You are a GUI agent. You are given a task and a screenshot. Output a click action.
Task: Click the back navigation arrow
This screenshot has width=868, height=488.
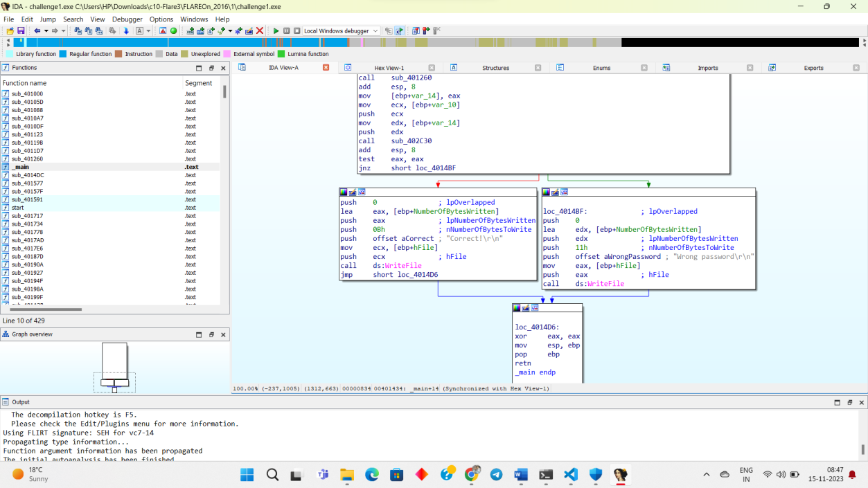[x=37, y=31]
